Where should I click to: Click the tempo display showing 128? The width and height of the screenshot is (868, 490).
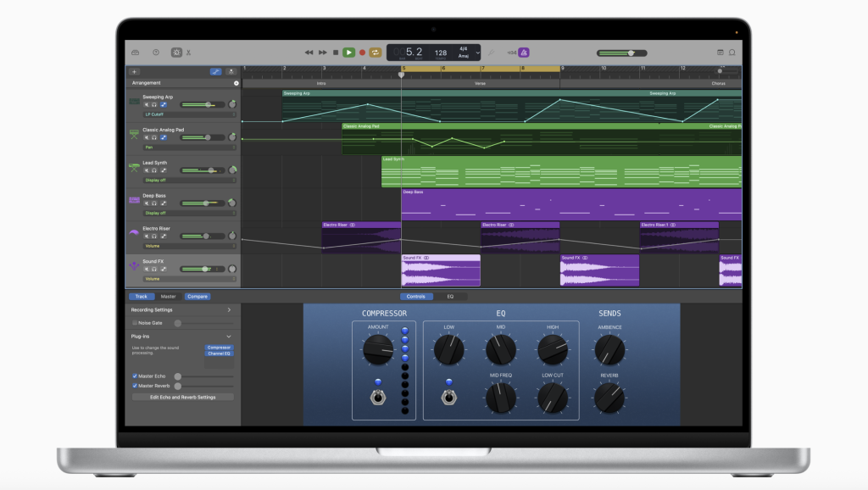click(x=441, y=53)
